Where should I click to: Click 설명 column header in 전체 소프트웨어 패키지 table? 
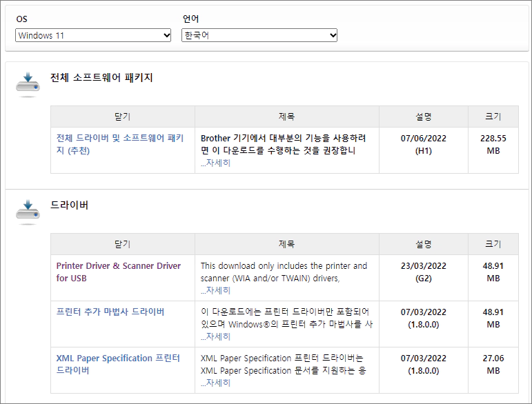424,117
